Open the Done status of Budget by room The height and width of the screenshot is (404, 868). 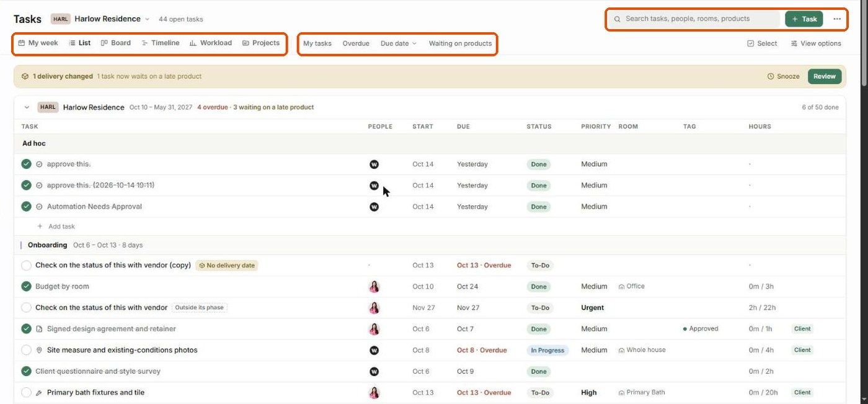(x=539, y=287)
